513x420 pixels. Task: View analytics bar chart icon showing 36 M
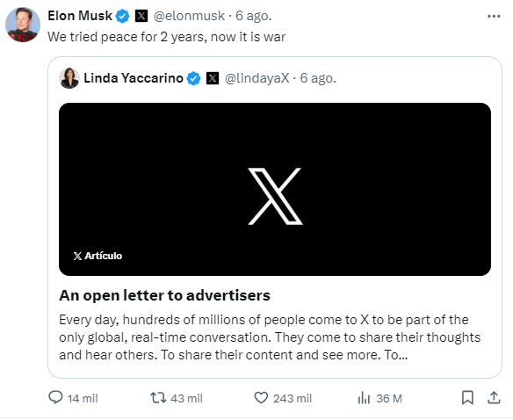click(364, 398)
